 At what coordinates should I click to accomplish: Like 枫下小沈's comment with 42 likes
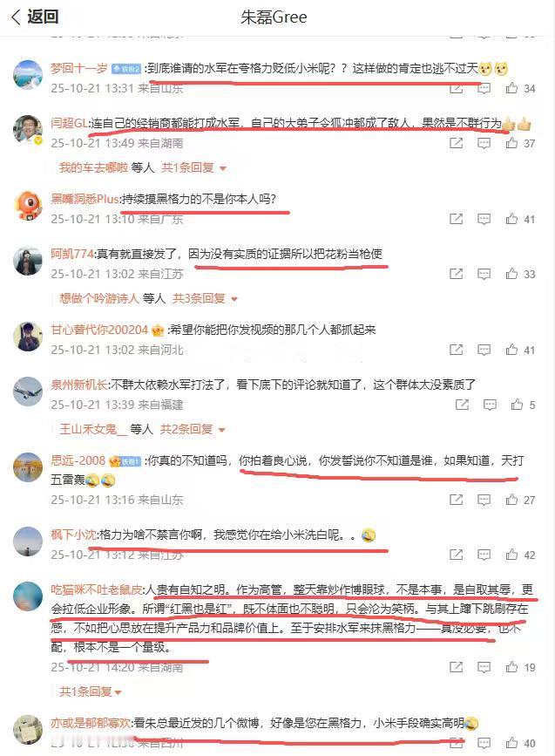tap(511, 555)
